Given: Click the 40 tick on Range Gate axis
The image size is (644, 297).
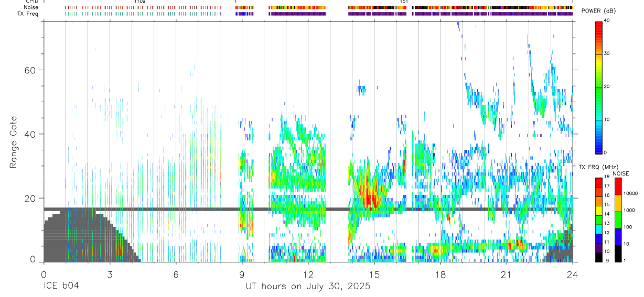Looking at the screenshot, I should [x=30, y=134].
